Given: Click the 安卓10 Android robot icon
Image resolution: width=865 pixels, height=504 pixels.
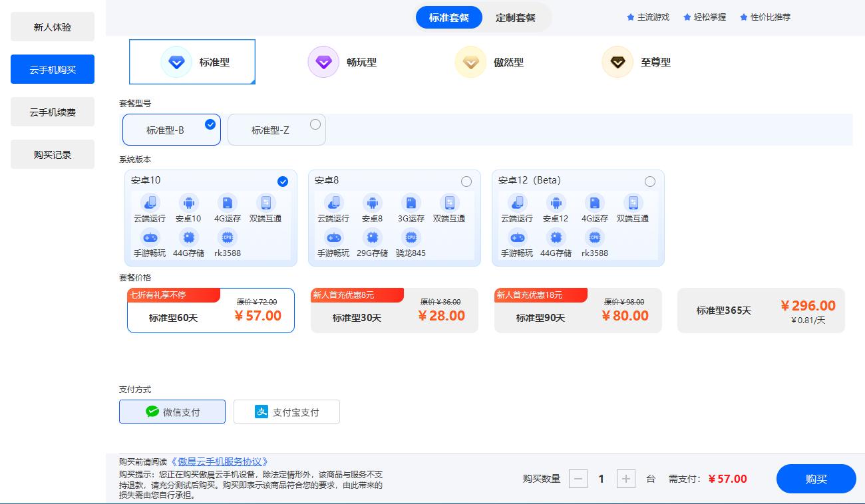Looking at the screenshot, I should coord(188,203).
